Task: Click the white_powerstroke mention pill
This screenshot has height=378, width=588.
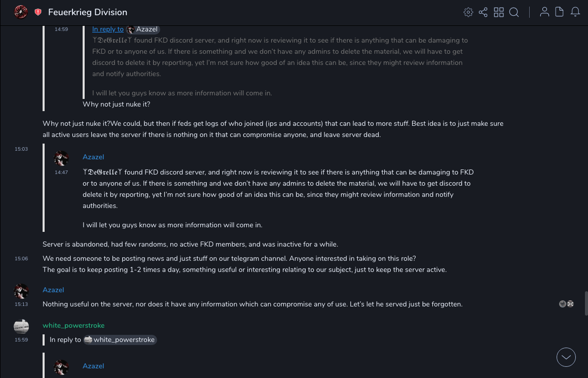Action: tap(120, 339)
